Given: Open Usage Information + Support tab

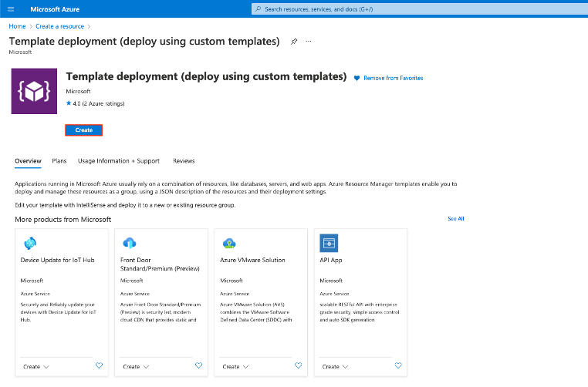Looking at the screenshot, I should (x=119, y=161).
